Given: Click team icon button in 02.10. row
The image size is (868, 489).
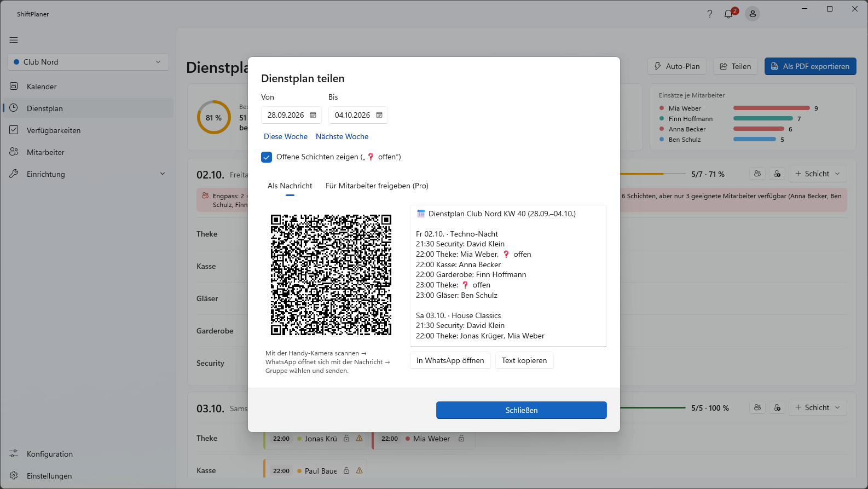Looking at the screenshot, I should click(757, 174).
